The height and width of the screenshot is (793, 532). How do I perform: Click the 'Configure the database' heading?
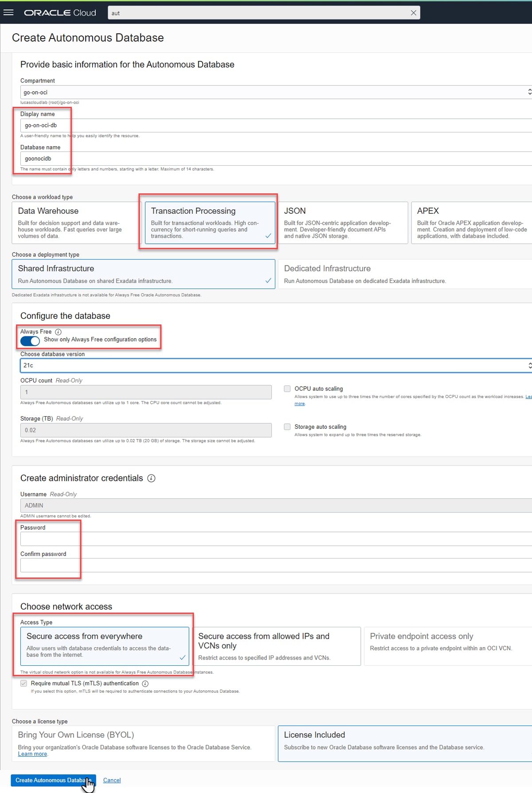tap(65, 316)
